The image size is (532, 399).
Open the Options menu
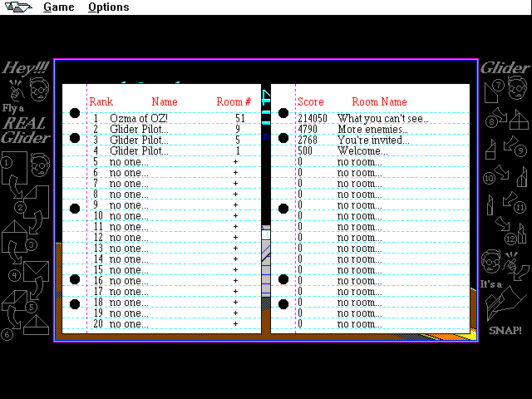pyautogui.click(x=109, y=7)
